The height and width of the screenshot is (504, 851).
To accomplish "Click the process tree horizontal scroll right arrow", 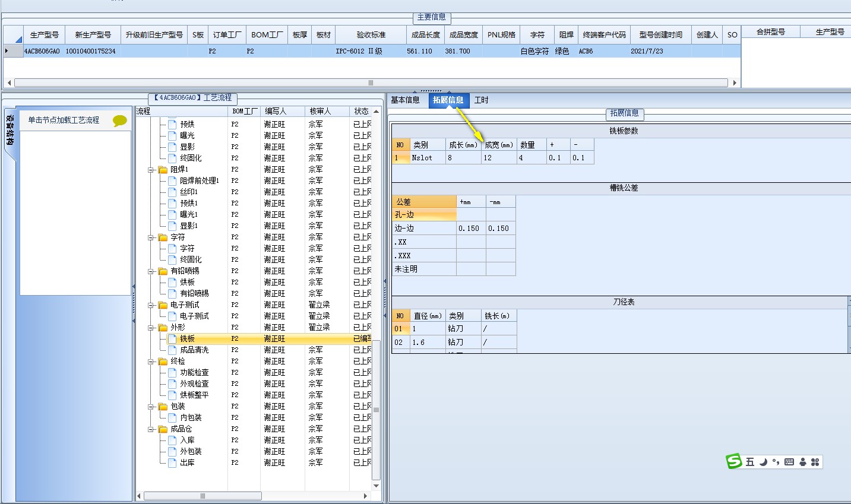I will 366,496.
